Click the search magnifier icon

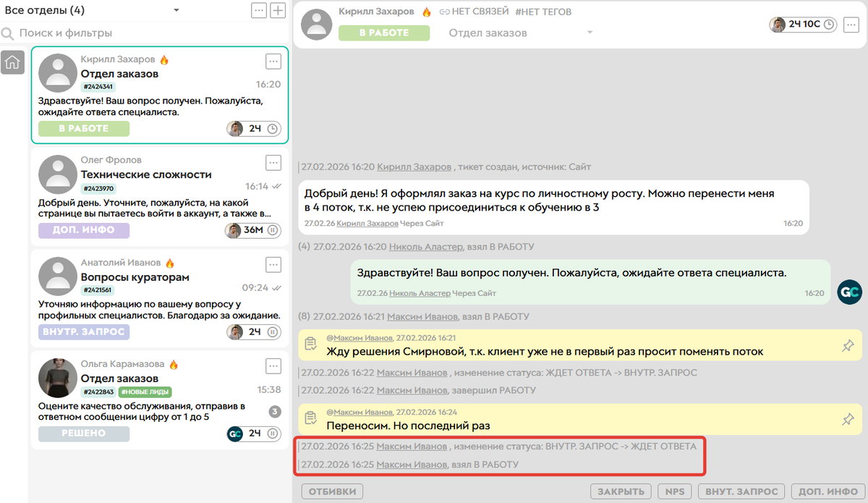(8, 33)
